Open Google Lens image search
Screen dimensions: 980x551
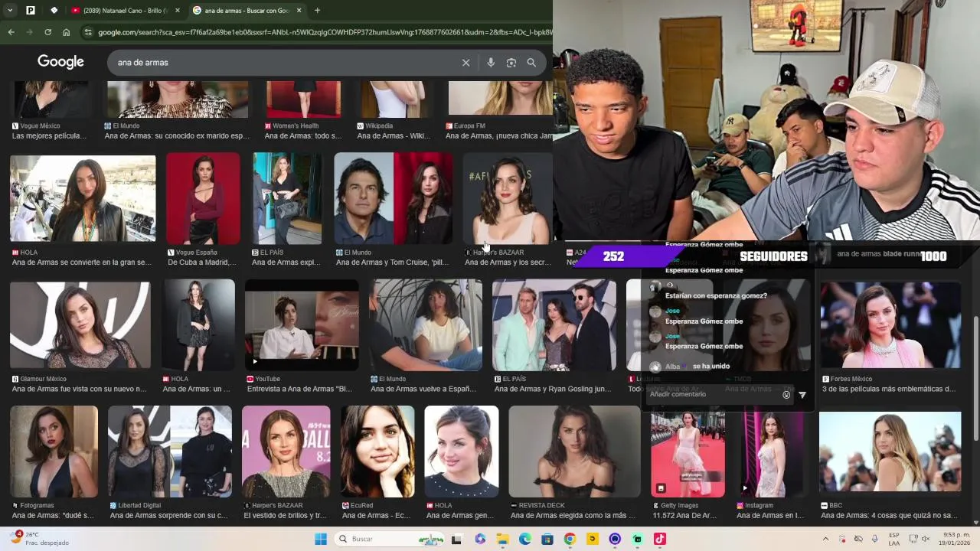pos(511,63)
